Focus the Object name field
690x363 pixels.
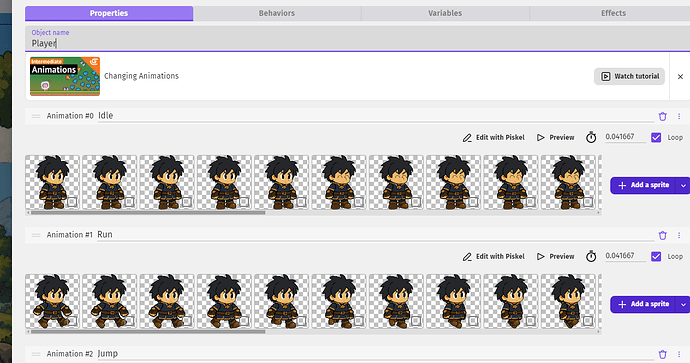pos(357,39)
